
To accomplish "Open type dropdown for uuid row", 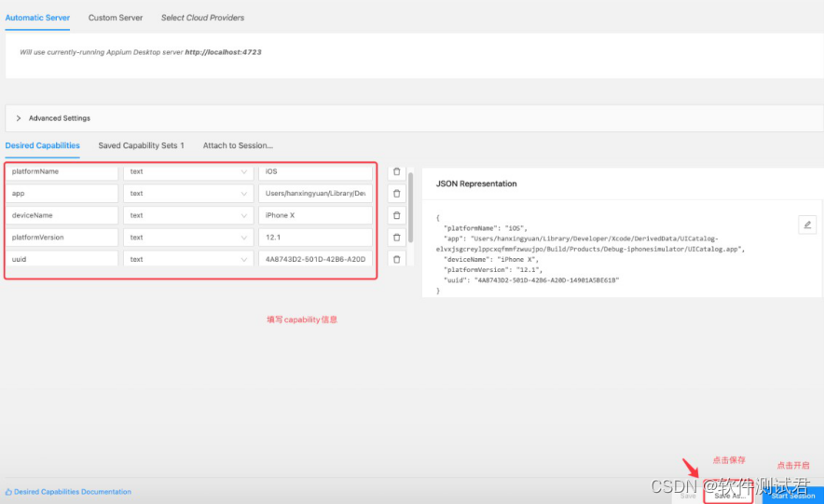I will coord(188,259).
